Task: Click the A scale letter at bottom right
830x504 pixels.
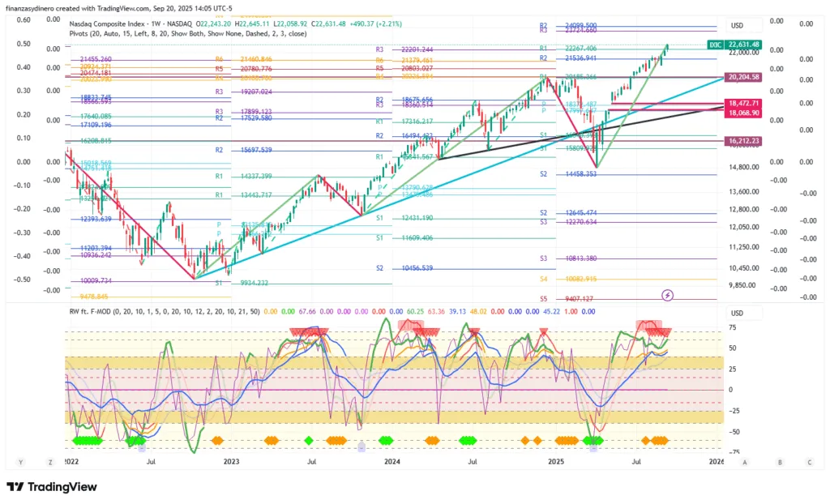Action: click(745, 462)
